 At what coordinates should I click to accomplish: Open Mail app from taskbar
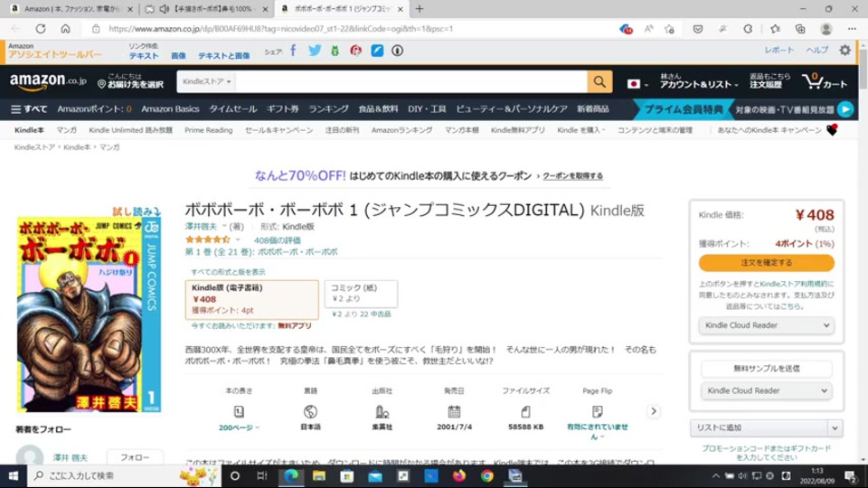[x=375, y=476]
